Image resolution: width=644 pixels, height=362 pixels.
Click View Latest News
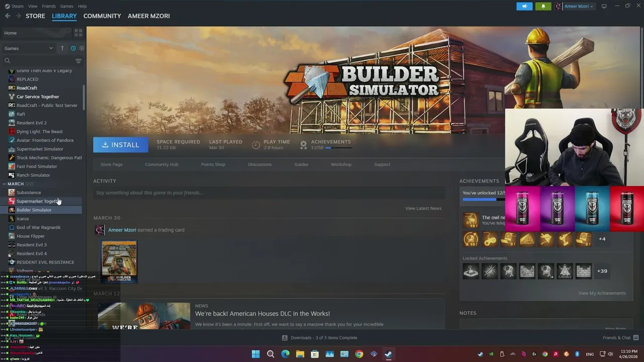(x=423, y=208)
